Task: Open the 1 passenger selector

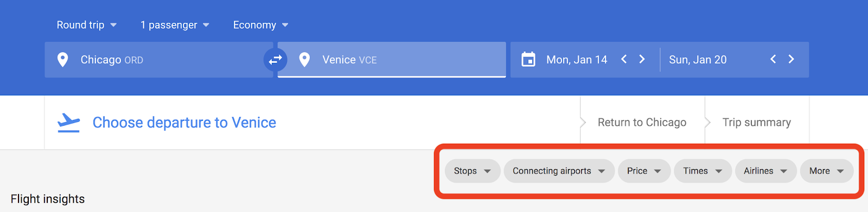Action: click(x=175, y=25)
